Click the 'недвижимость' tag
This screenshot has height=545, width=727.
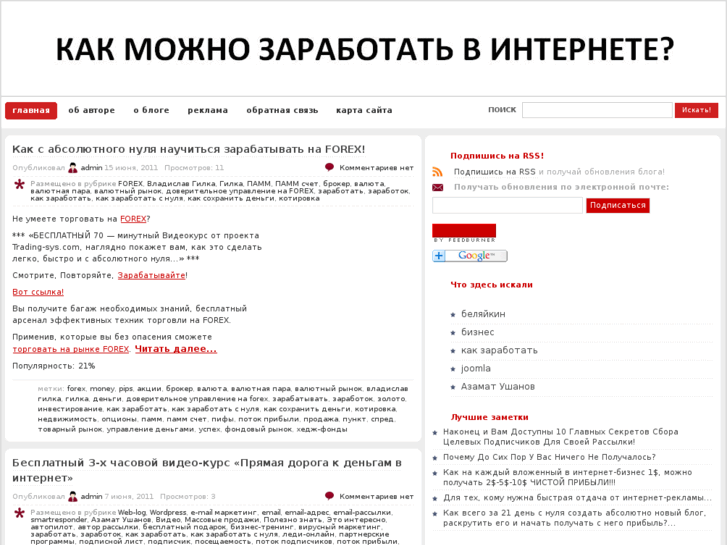click(x=67, y=419)
